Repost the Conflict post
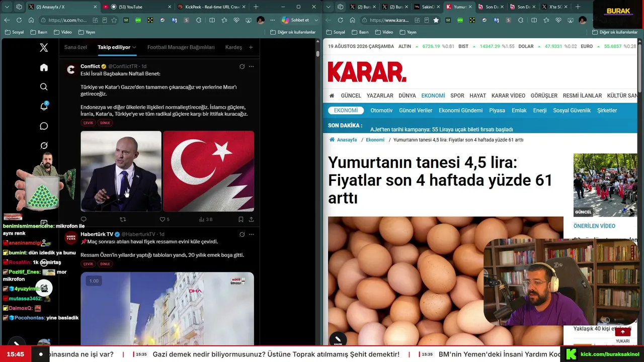The image size is (644, 362). click(x=123, y=219)
